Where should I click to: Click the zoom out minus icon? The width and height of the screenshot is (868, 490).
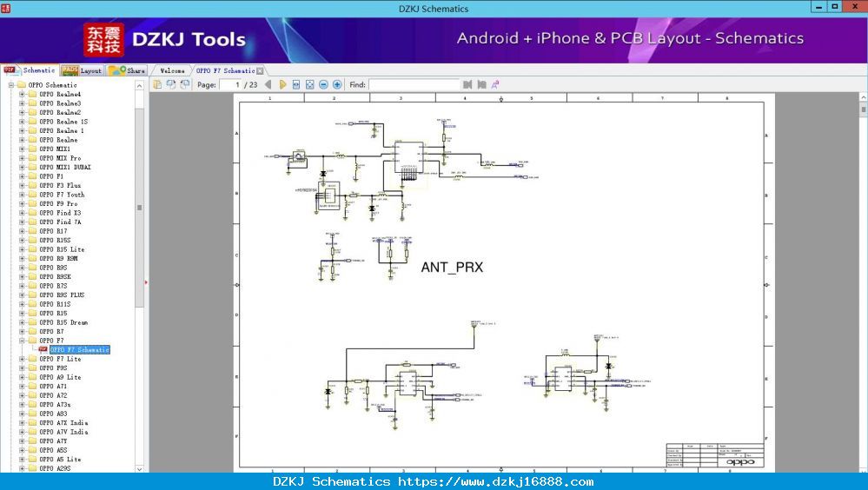pyautogui.click(x=323, y=85)
